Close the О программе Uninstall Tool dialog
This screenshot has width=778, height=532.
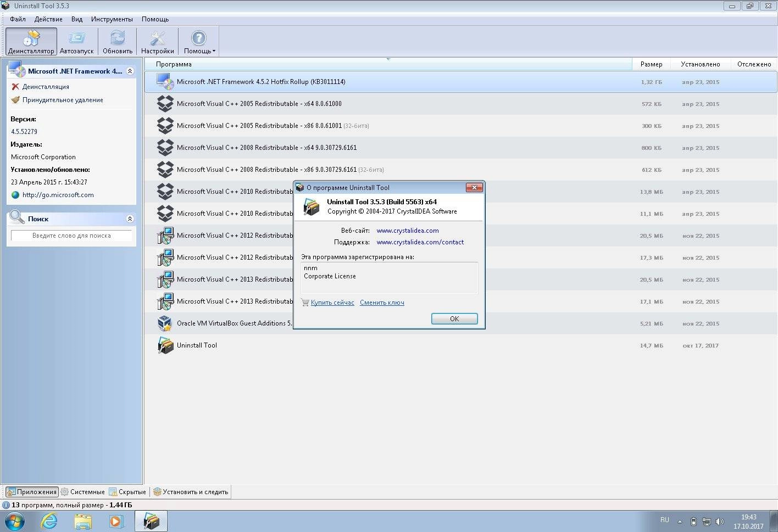click(474, 187)
